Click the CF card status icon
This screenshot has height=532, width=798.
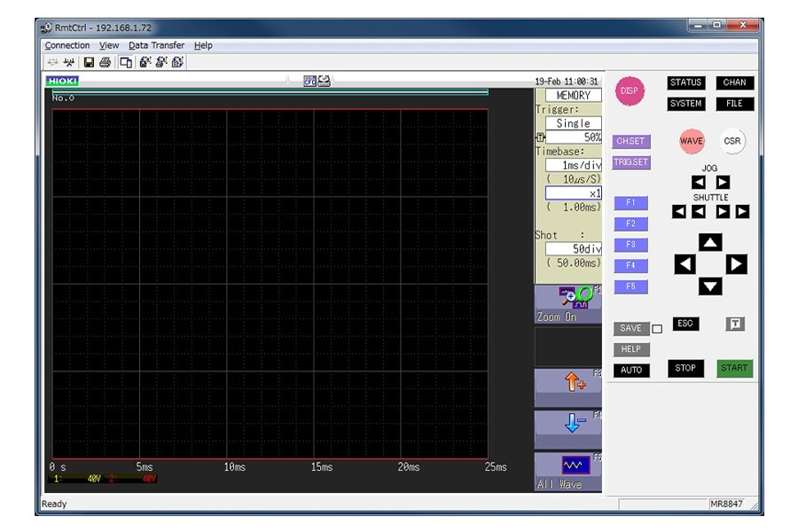[310, 81]
